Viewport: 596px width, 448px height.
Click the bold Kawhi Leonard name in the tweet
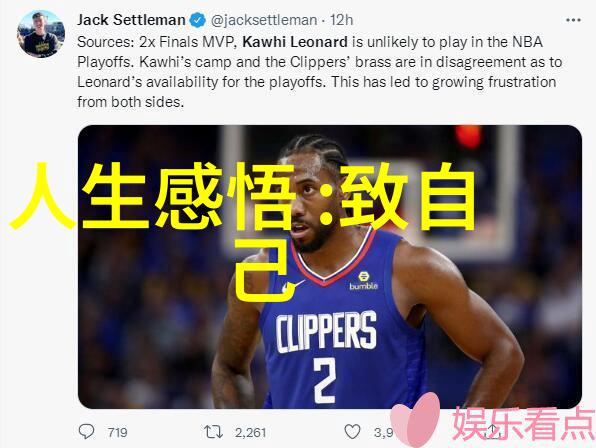(295, 42)
